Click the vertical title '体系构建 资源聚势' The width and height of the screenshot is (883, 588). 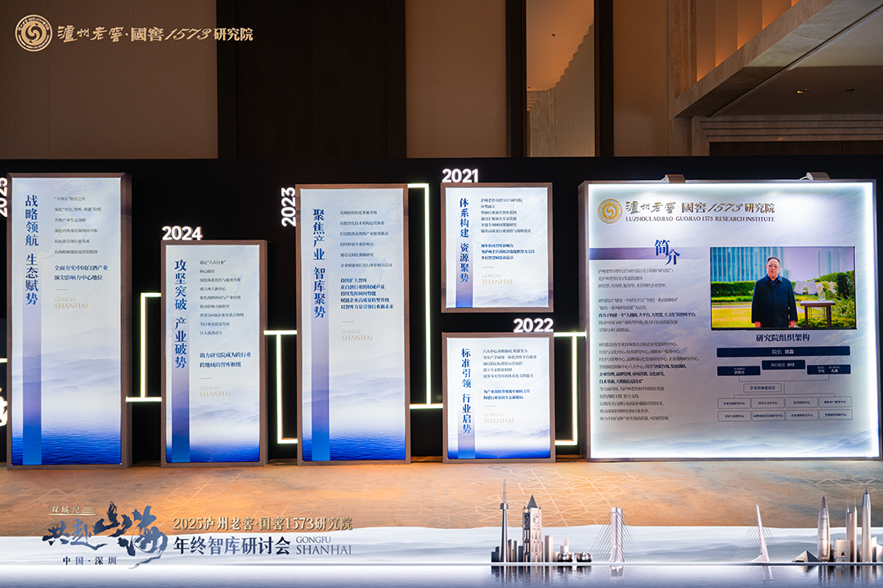point(464,240)
